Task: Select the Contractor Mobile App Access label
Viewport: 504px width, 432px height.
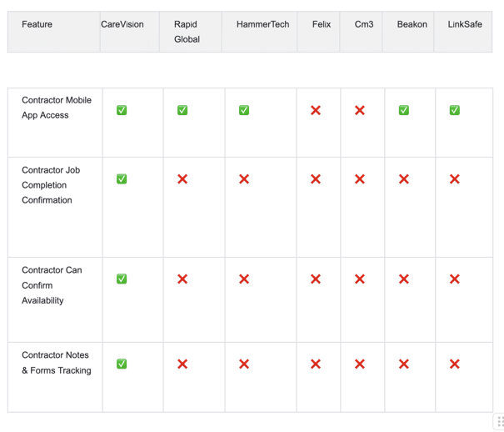Action: pyautogui.click(x=57, y=108)
